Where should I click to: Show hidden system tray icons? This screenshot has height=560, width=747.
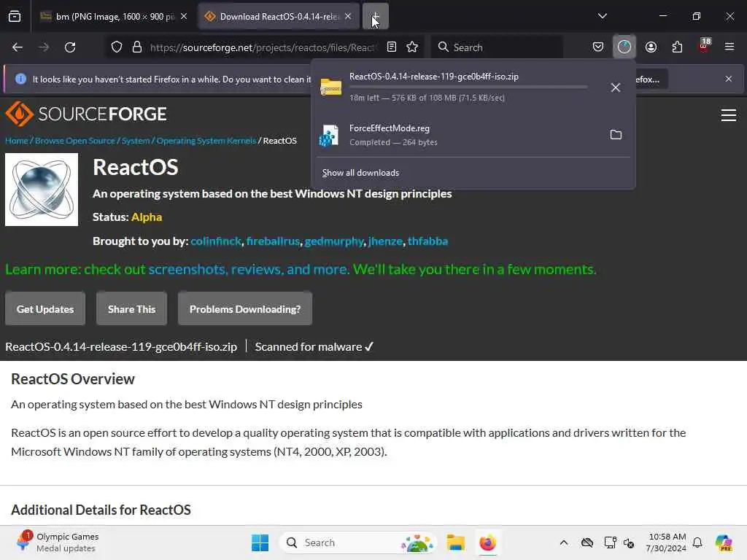pos(564,542)
